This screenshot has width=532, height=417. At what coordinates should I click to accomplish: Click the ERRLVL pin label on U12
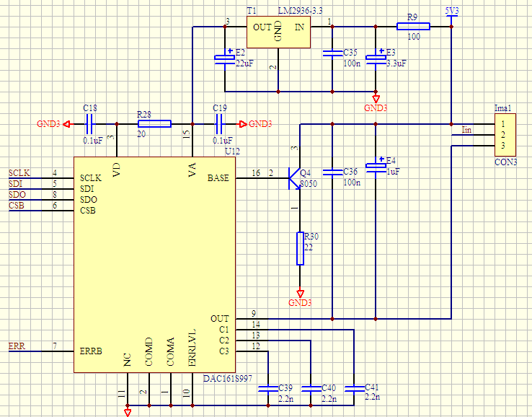(x=192, y=348)
